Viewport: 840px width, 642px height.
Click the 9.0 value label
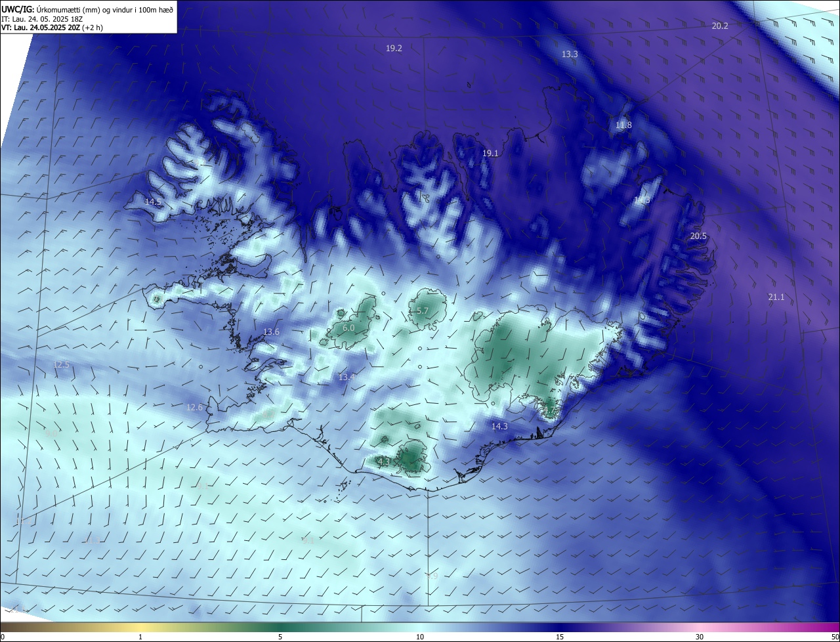(51, 433)
